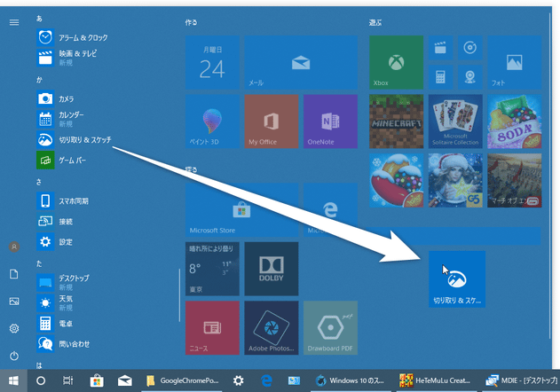Open the Minecraft tile
Screen dimensions: 560x392
(396, 122)
